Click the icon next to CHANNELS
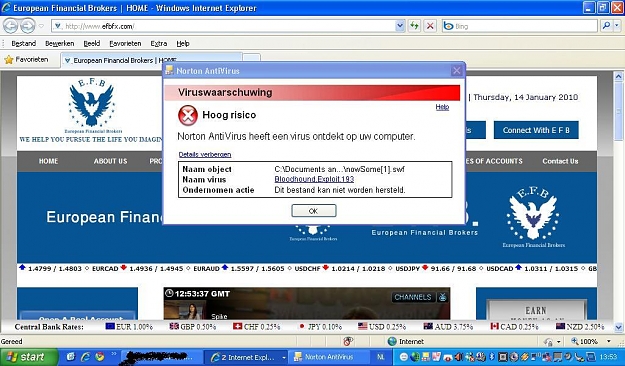This screenshot has width=625, height=366. 442,297
